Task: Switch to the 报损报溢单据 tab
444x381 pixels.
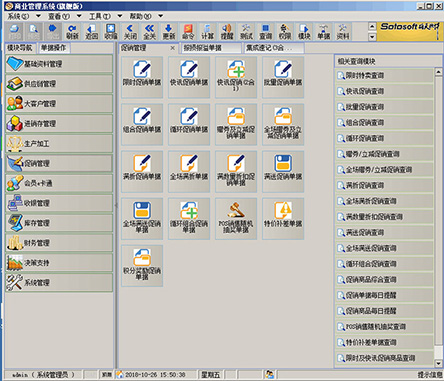Action: (211, 48)
